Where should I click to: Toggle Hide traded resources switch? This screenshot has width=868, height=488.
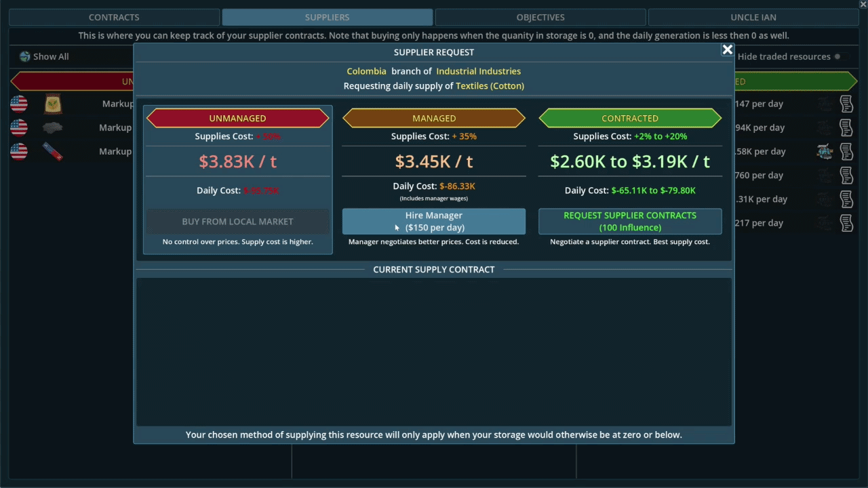[837, 57]
